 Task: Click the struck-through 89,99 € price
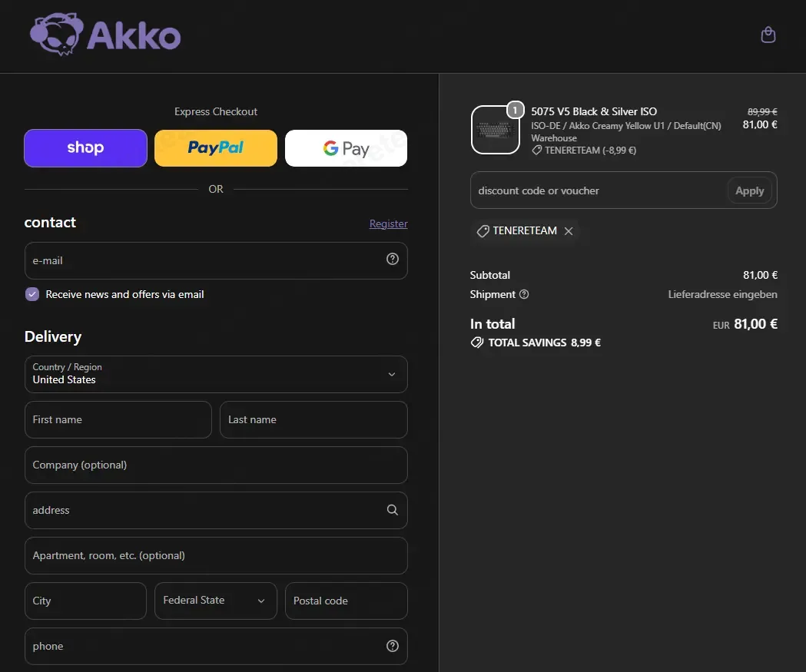point(761,111)
